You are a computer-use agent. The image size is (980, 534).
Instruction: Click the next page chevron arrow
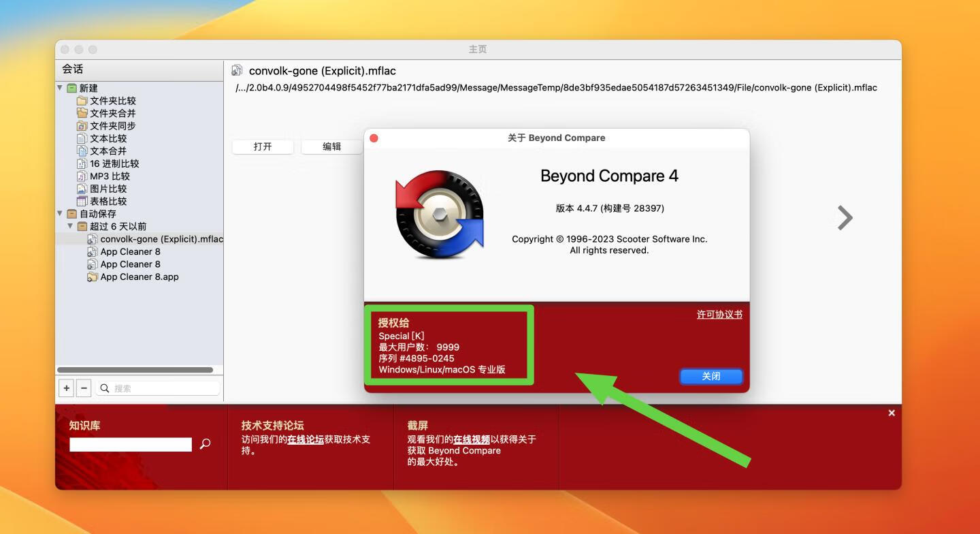(845, 217)
